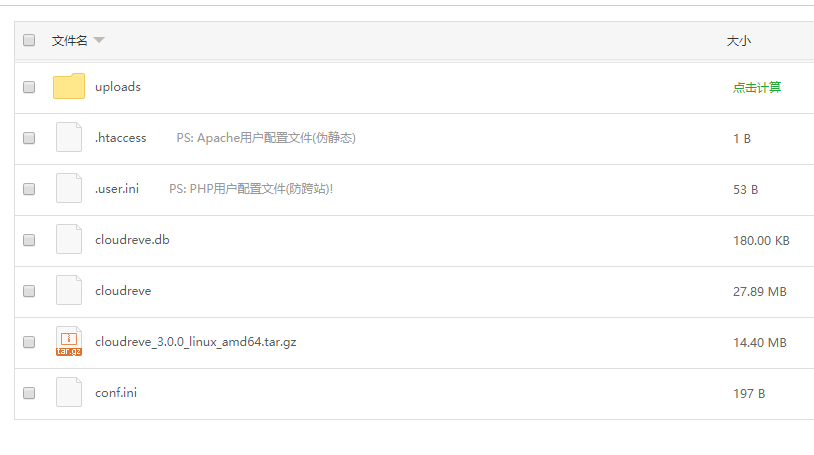814x455 pixels.
Task: Open the uploads folder name link
Action: [x=118, y=87]
